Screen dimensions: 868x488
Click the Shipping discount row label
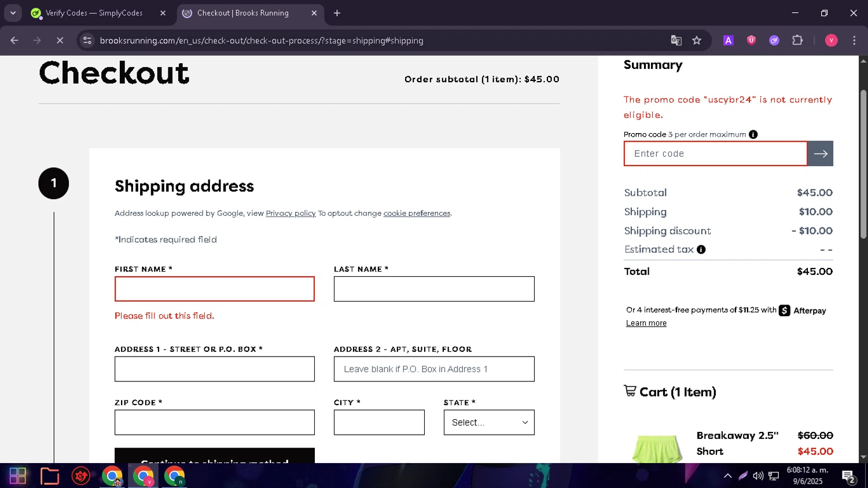[667, 230]
